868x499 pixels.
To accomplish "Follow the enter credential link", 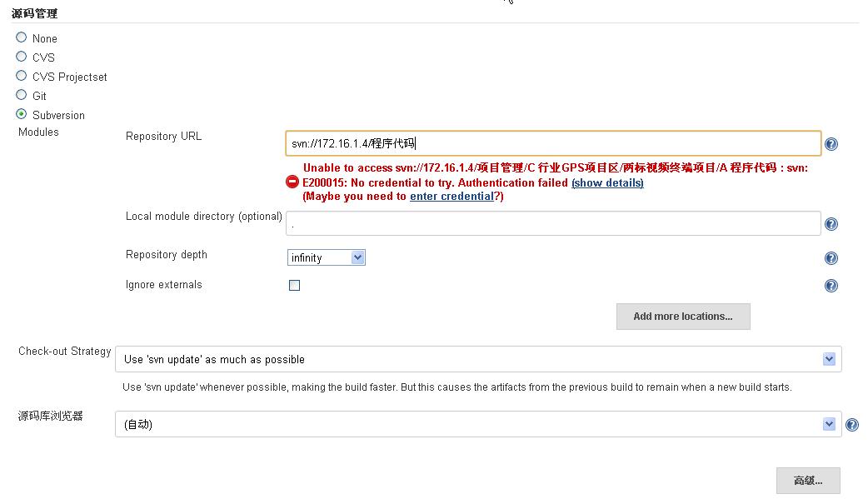I will [451, 197].
